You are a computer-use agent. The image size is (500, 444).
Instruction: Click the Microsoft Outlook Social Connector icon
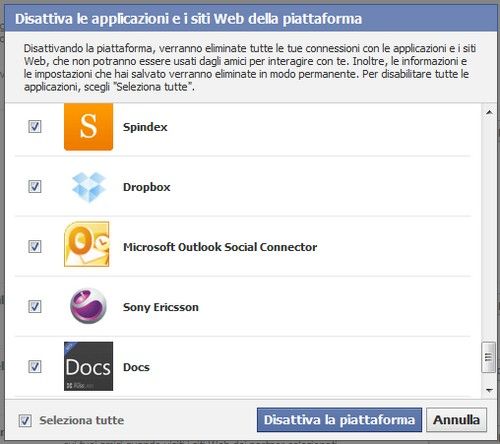point(87,244)
